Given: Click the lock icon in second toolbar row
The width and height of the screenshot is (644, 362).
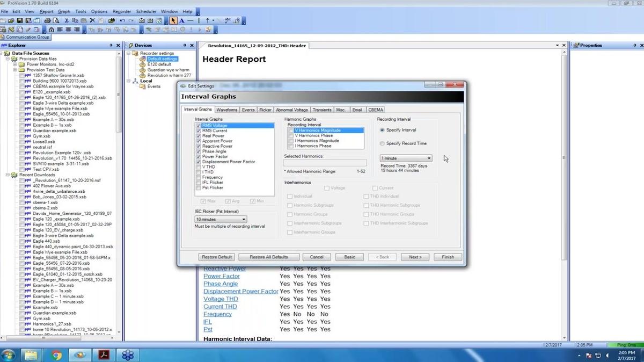Looking at the screenshot, I should 52,29.
